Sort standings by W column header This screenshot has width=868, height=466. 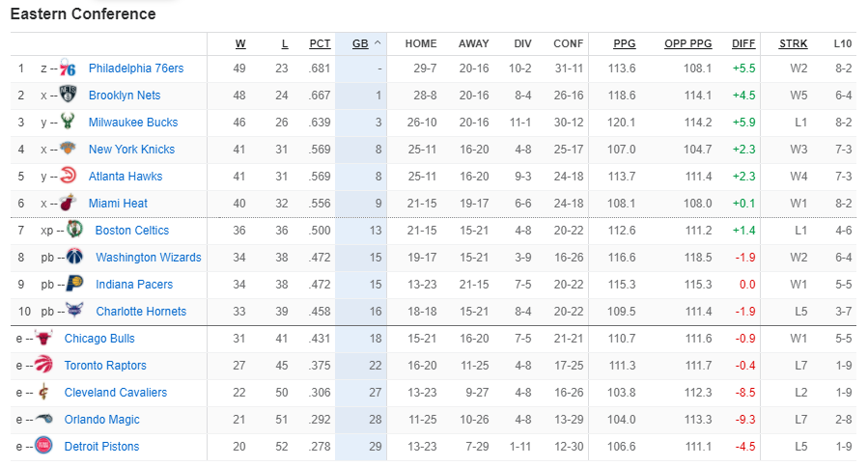tap(240, 43)
